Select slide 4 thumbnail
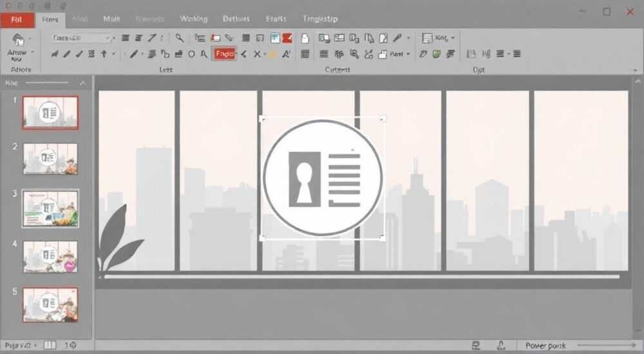Viewport: 644px width, 354px height. click(x=50, y=257)
